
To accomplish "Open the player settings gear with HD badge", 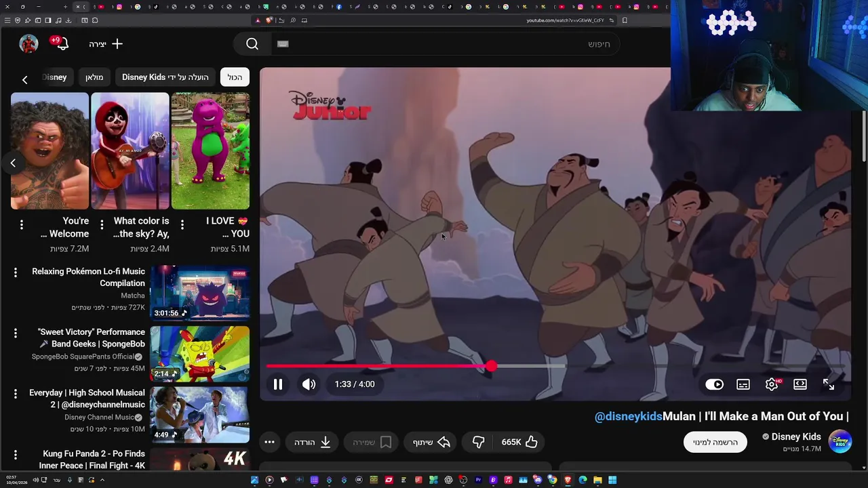I will click(772, 384).
